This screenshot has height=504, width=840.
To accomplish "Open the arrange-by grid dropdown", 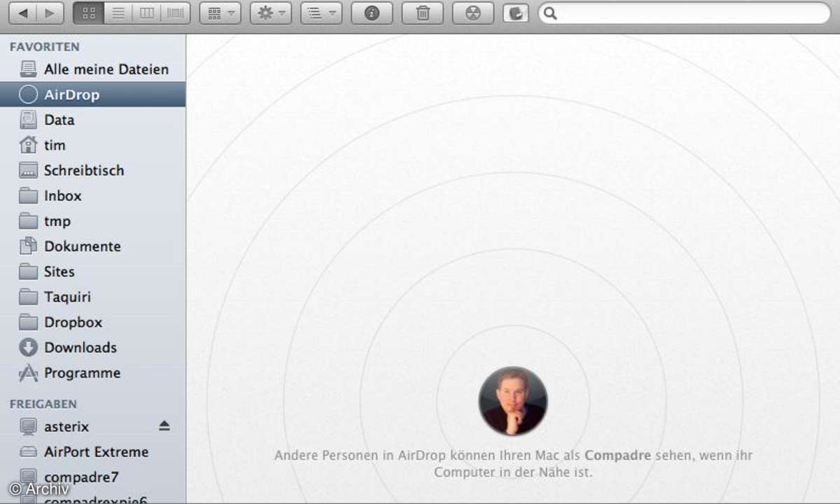I will [x=220, y=13].
